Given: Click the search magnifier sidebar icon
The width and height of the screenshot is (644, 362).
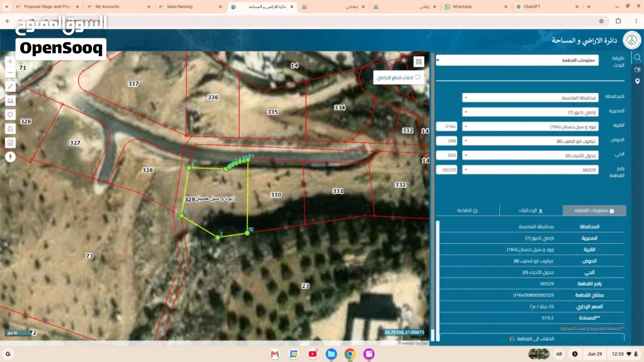Looking at the screenshot, I should [x=638, y=58].
